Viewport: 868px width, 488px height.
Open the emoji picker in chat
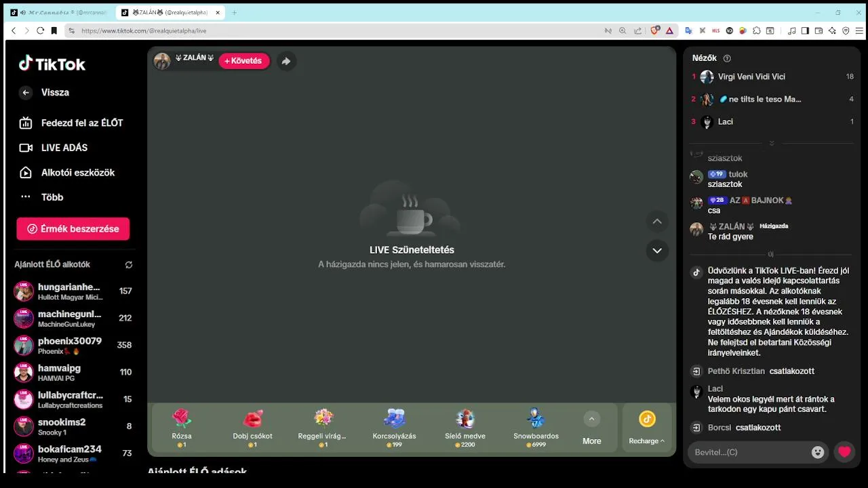[818, 452]
